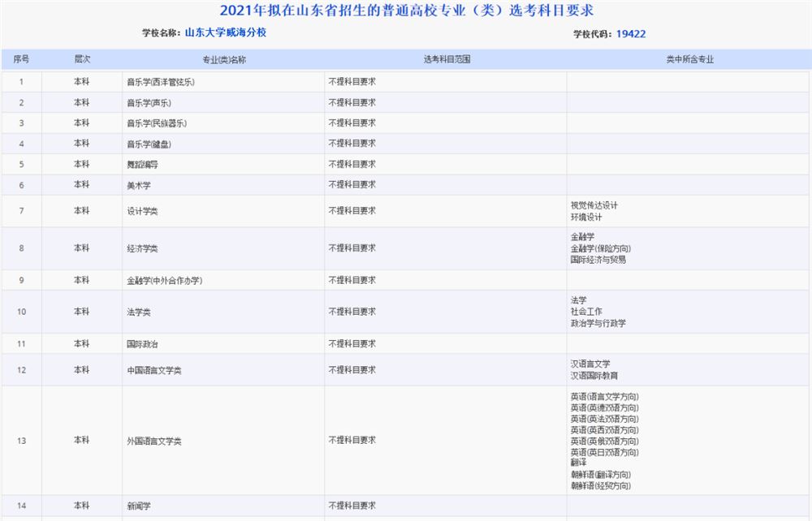Select the major category "中国语言文学类"
The image size is (812, 521).
click(154, 370)
